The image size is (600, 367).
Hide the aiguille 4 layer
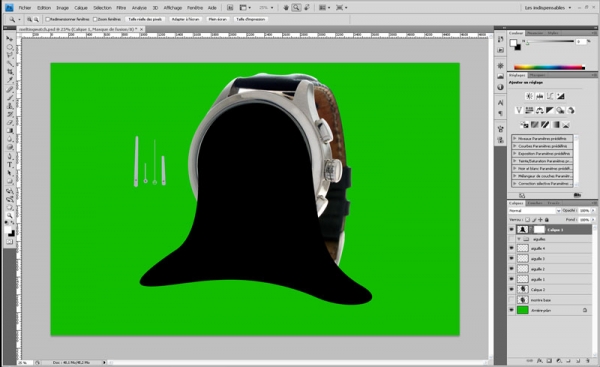coord(512,248)
